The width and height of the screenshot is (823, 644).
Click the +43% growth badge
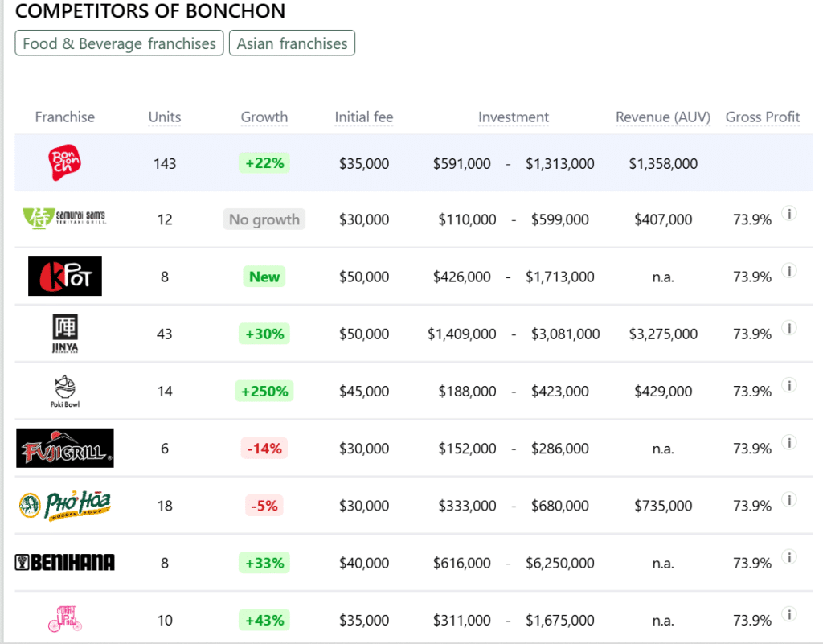(264, 619)
